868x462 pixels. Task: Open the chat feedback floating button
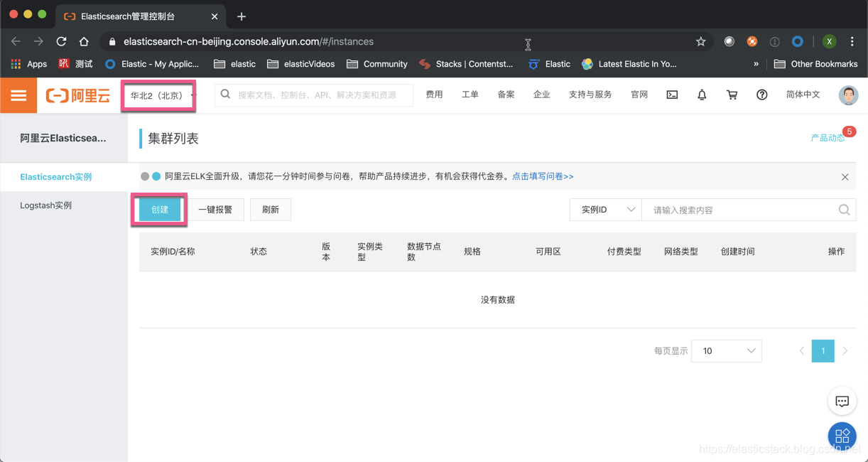pyautogui.click(x=842, y=402)
